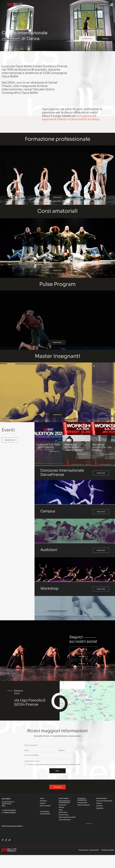Screen dimensions: 115x868
Task: Open the Campus link in the footer
Action: 99,803
